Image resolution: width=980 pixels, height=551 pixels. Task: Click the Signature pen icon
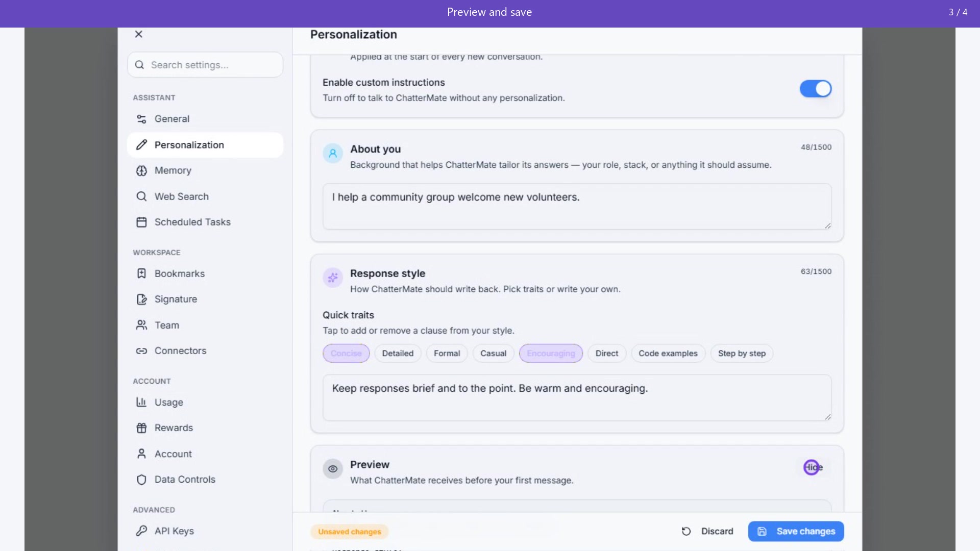(141, 299)
